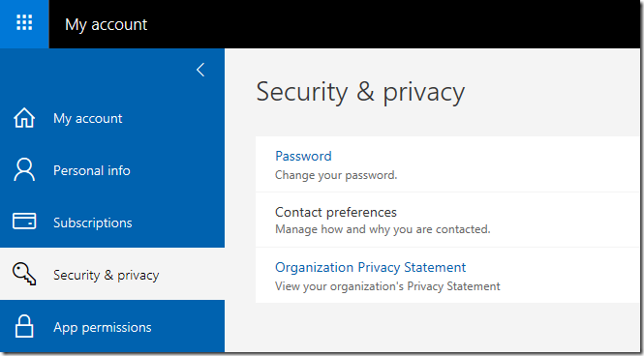Click the person silhouette icon
Screen dimensions: 644x356
click(x=24, y=170)
